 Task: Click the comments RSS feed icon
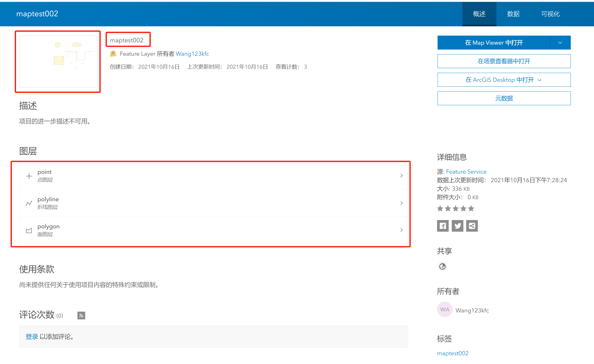pyautogui.click(x=81, y=315)
